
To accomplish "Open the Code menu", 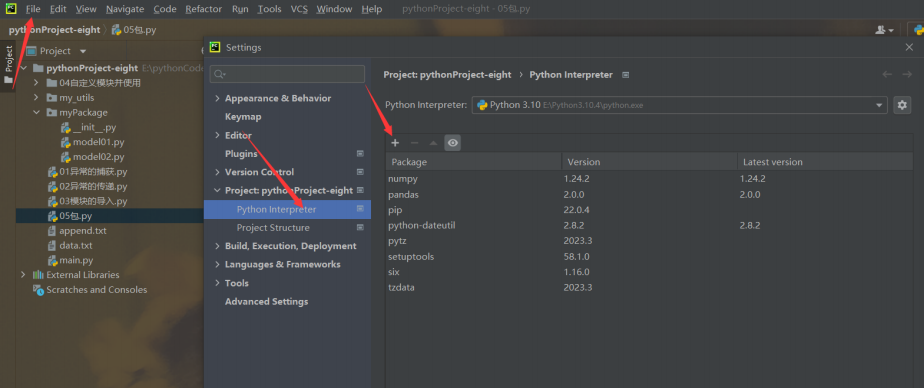I will 165,9.
